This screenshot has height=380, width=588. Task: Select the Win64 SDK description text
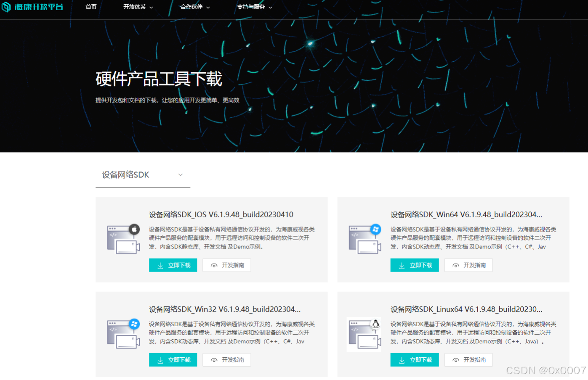pyautogui.click(x=474, y=238)
